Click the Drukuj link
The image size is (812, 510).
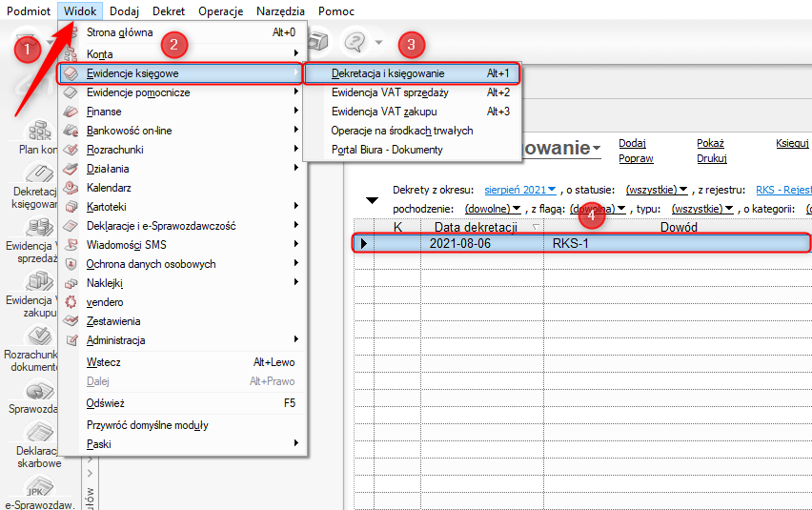tap(712, 159)
